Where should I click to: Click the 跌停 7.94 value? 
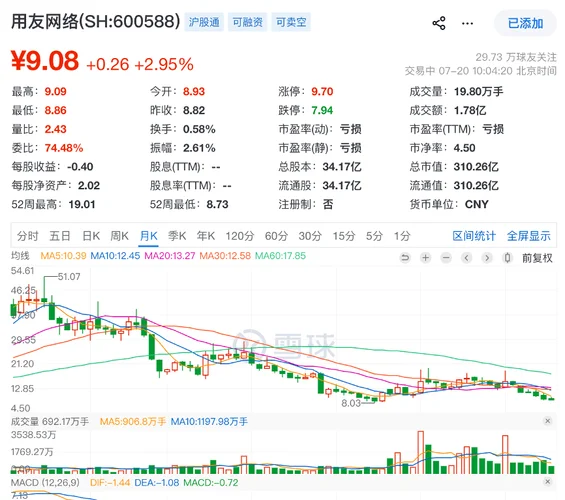point(322,110)
